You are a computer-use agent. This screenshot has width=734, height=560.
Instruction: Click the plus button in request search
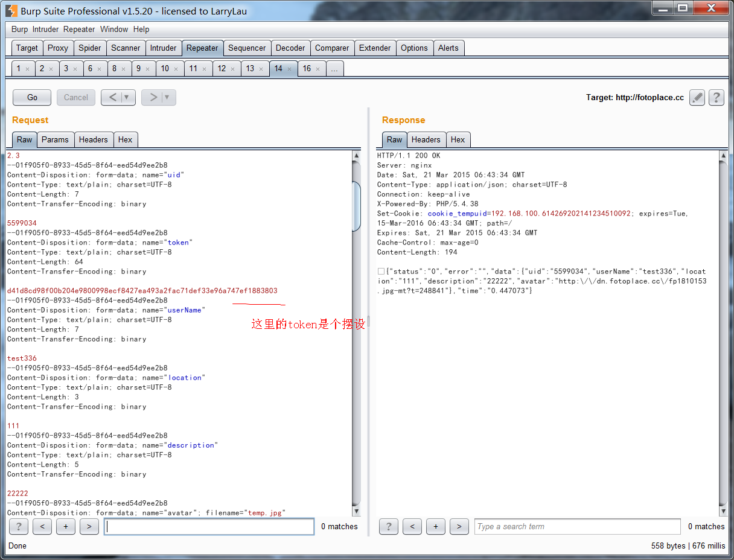click(66, 527)
